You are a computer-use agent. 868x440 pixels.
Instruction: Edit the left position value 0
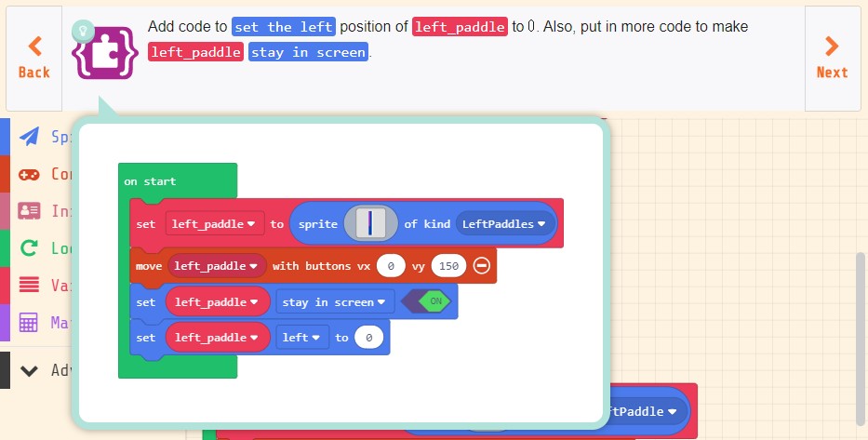[368, 338]
